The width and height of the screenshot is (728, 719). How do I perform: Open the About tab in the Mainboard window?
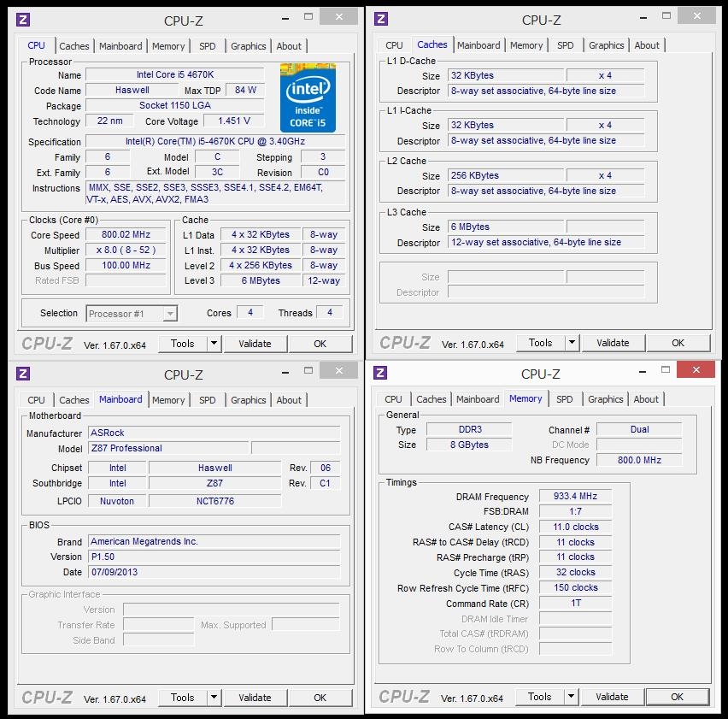289,400
